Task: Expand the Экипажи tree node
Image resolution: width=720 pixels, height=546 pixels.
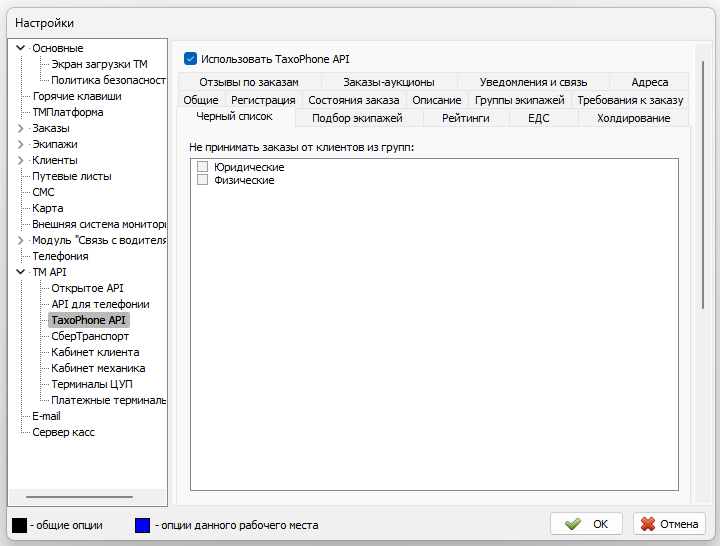Action: point(20,144)
